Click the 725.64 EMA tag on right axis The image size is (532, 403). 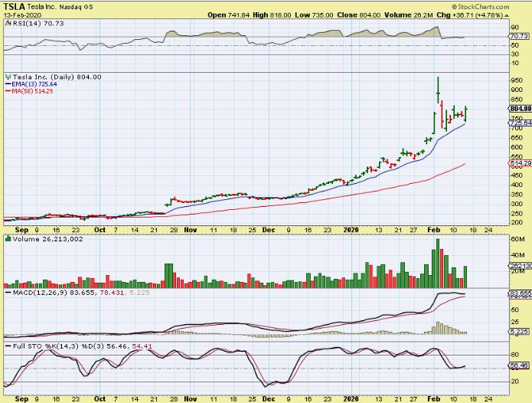[x=520, y=123]
